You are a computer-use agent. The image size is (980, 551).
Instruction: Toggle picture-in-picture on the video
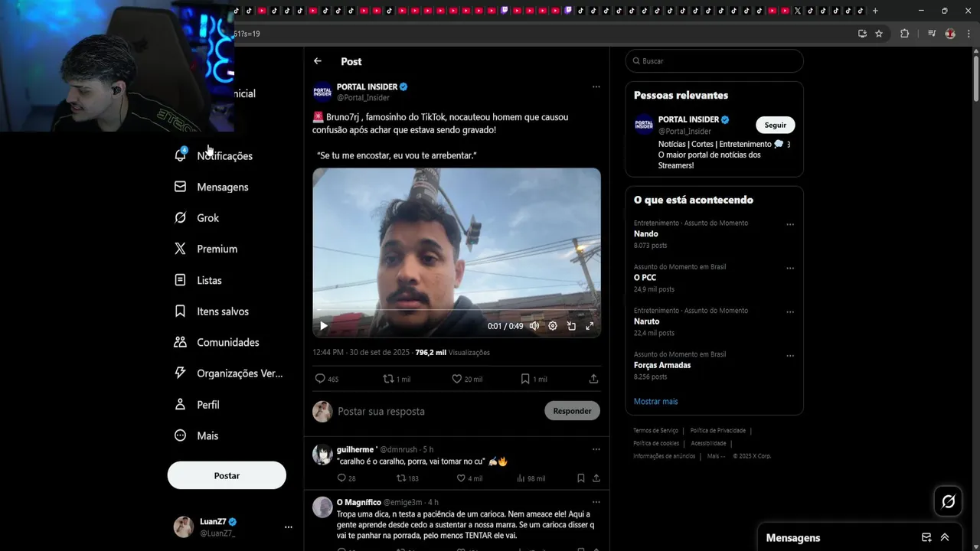(x=571, y=326)
